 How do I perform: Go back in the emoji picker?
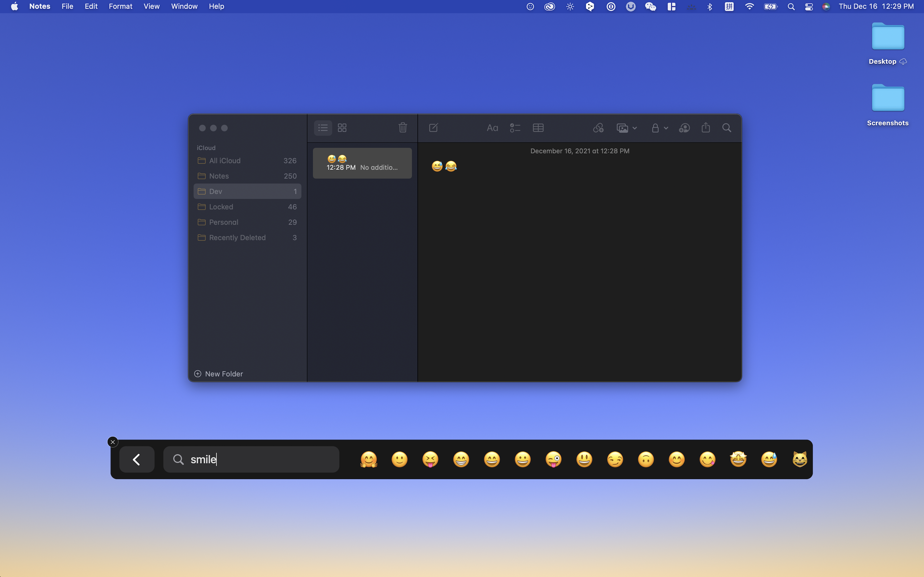[136, 459]
